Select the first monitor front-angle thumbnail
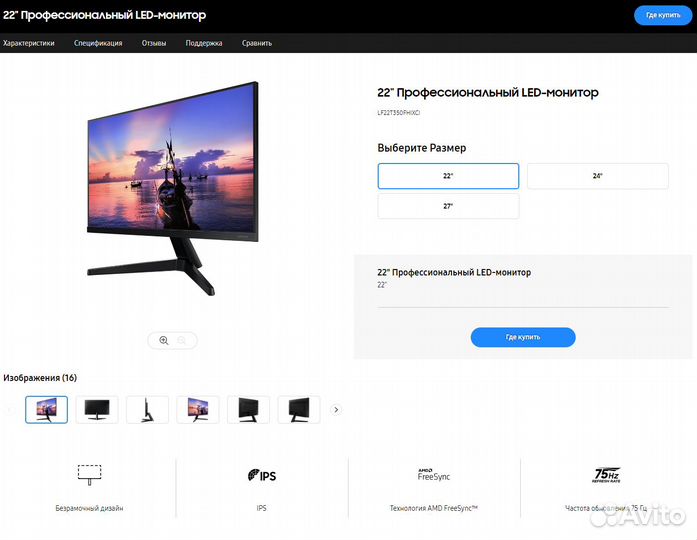697x540 pixels. pyautogui.click(x=47, y=410)
